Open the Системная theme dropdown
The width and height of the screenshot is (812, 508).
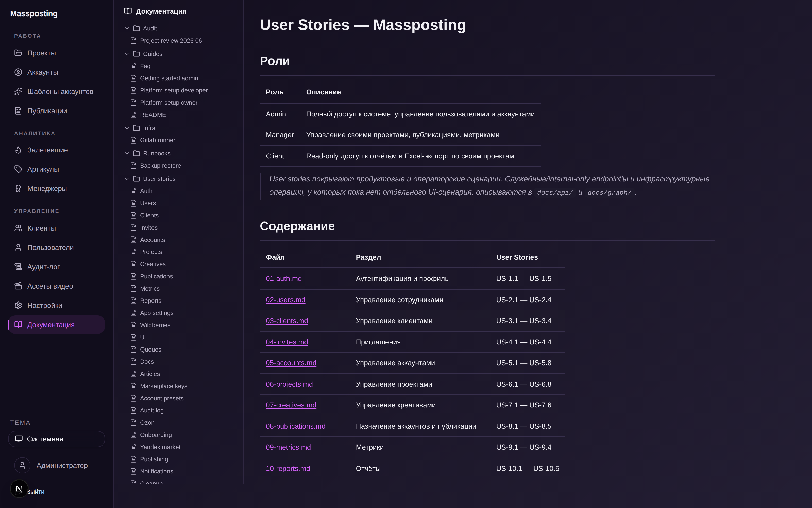tap(56, 439)
